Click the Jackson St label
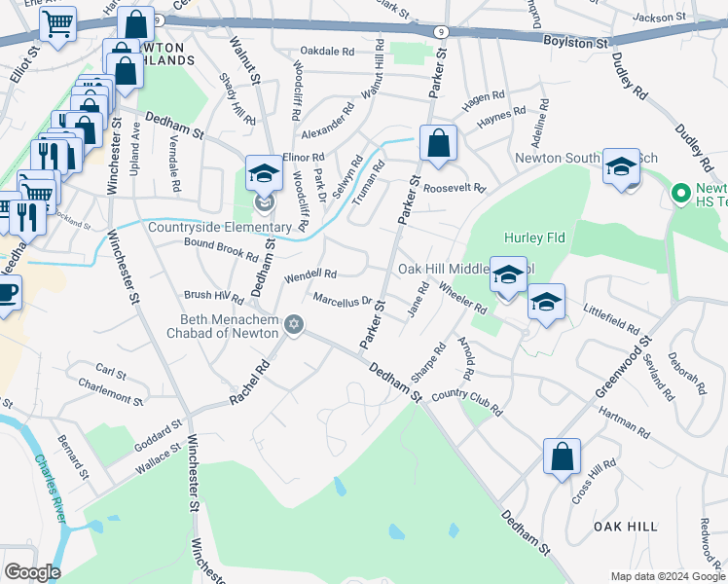 (x=659, y=18)
